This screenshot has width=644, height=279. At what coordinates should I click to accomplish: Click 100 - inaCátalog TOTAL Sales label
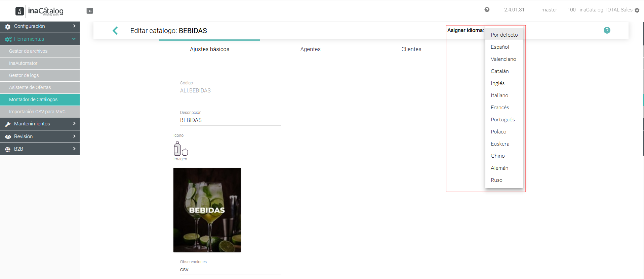(600, 10)
